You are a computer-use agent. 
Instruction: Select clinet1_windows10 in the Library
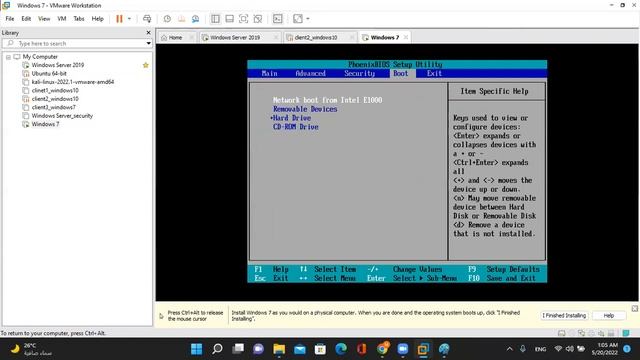click(x=55, y=91)
